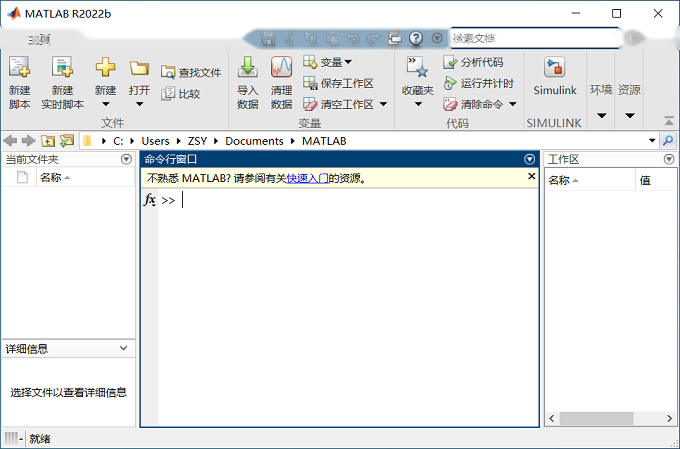
Task: Click the Open (打开) folder icon
Action: 139,68
